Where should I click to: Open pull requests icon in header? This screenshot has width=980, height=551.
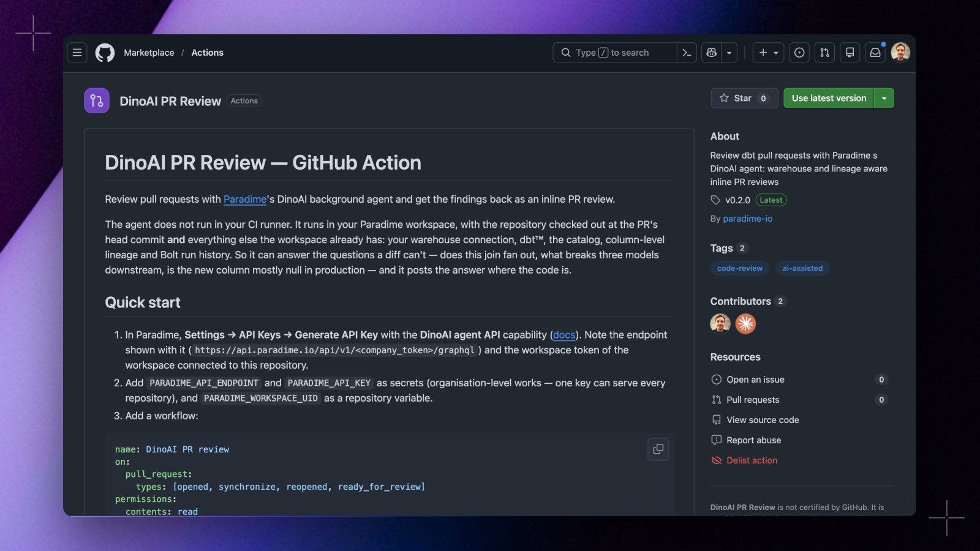[x=824, y=53]
